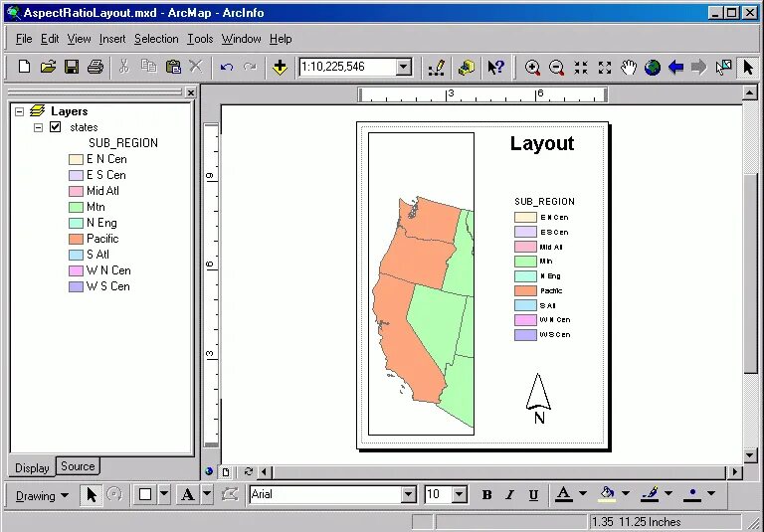Click the Undo arrow icon

pos(226,67)
